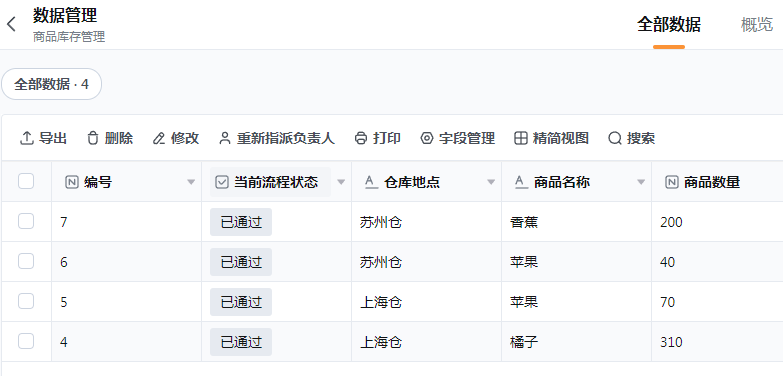The width and height of the screenshot is (783, 376).
Task: Click the quantity value 310
Action: point(671,342)
